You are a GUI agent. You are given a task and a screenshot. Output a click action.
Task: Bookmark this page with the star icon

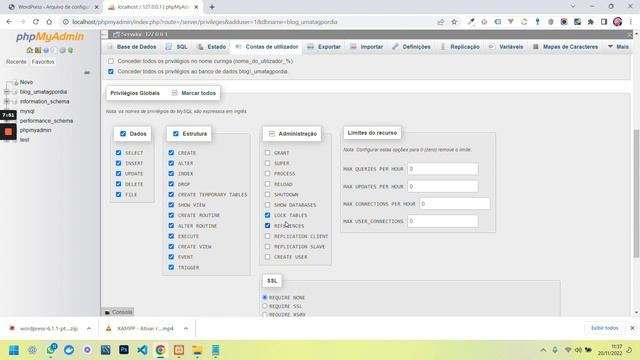(454, 22)
